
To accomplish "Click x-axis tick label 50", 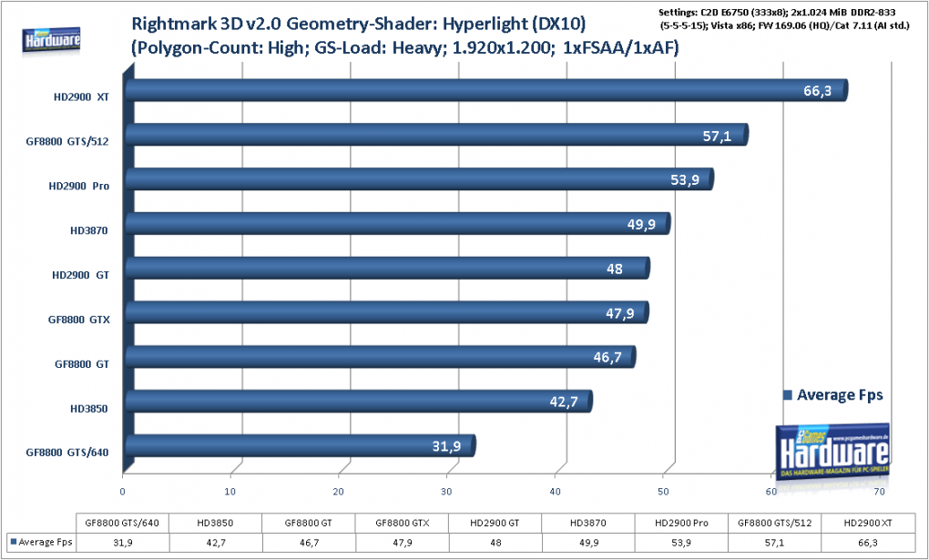I will (x=664, y=492).
